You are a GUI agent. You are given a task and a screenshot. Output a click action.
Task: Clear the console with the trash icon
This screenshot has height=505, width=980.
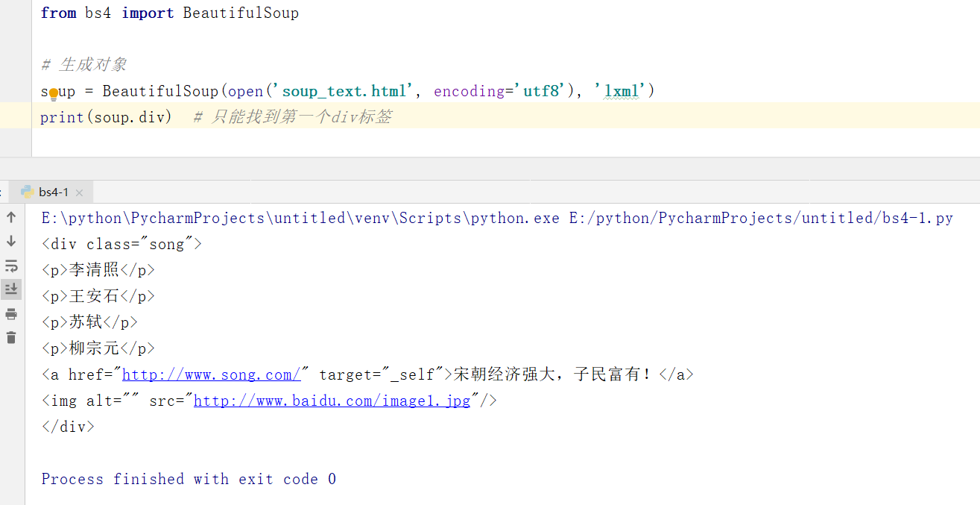pyautogui.click(x=11, y=337)
